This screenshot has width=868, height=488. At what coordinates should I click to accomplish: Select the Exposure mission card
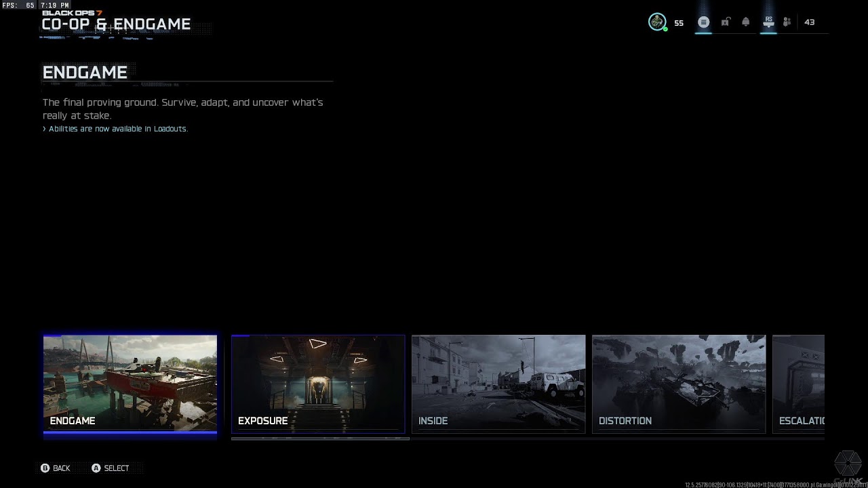click(x=318, y=384)
